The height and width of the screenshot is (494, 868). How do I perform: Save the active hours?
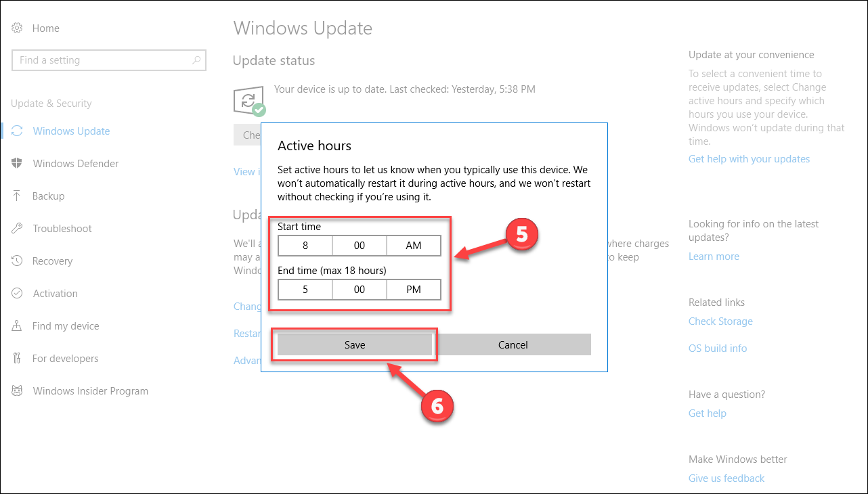pyautogui.click(x=355, y=344)
